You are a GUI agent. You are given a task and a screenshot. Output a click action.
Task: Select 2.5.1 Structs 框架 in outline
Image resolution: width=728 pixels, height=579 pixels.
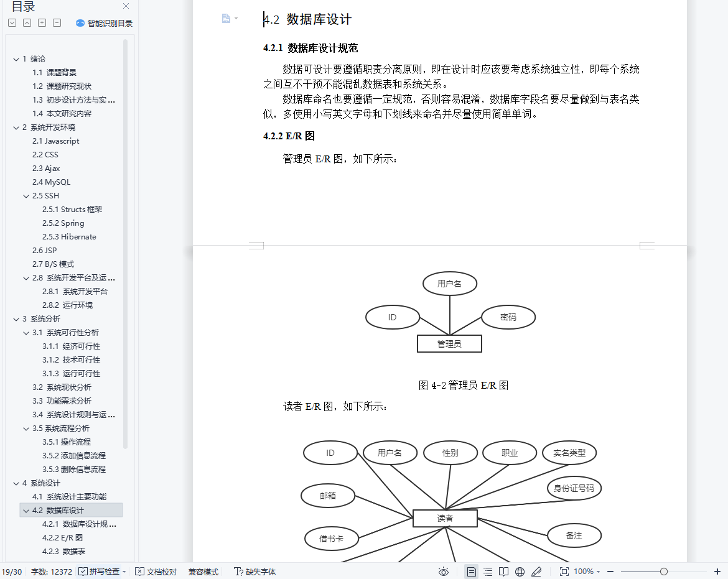click(72, 209)
